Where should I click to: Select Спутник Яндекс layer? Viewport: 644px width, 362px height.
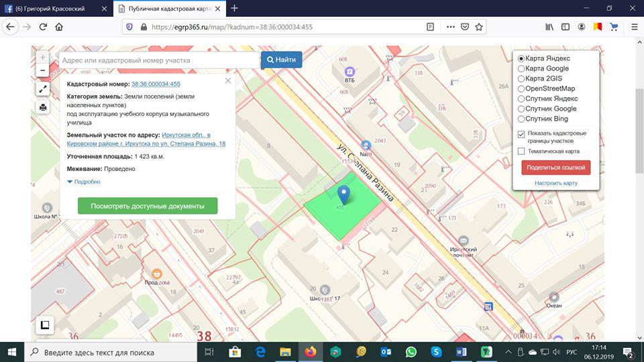tap(521, 99)
